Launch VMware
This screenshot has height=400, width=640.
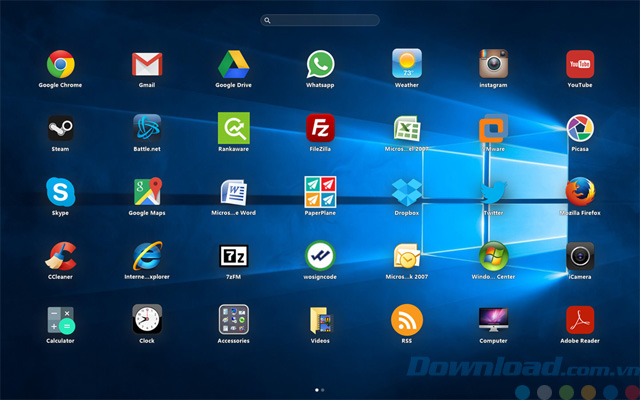[x=493, y=128]
